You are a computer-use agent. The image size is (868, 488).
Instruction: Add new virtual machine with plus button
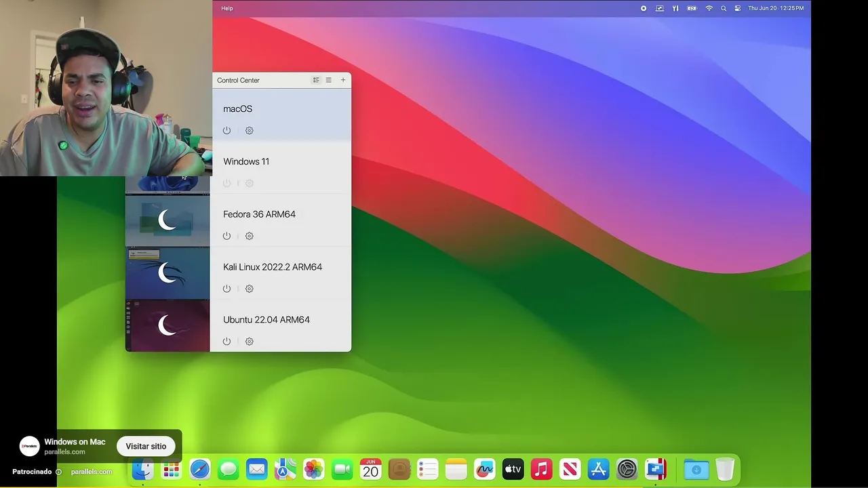click(343, 80)
